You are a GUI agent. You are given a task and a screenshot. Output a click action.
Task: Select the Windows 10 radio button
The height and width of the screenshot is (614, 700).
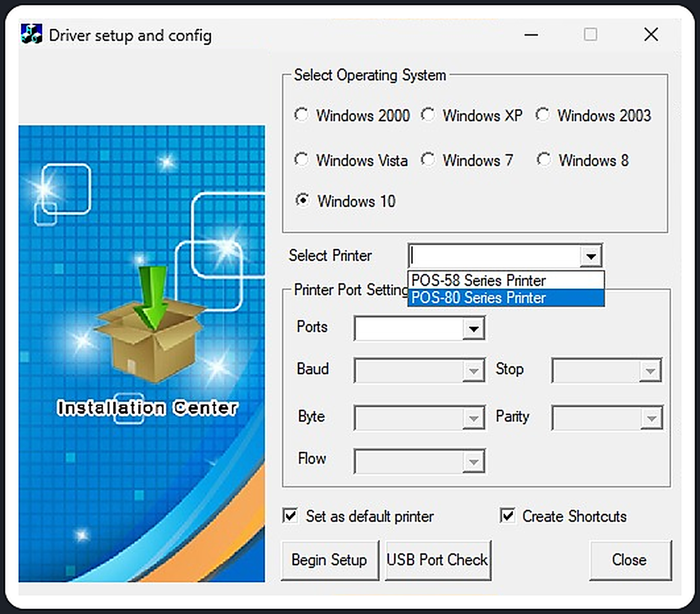303,201
